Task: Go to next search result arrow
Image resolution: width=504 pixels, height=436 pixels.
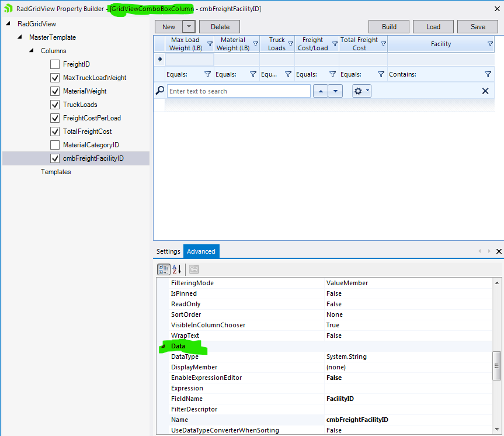Action: point(335,91)
